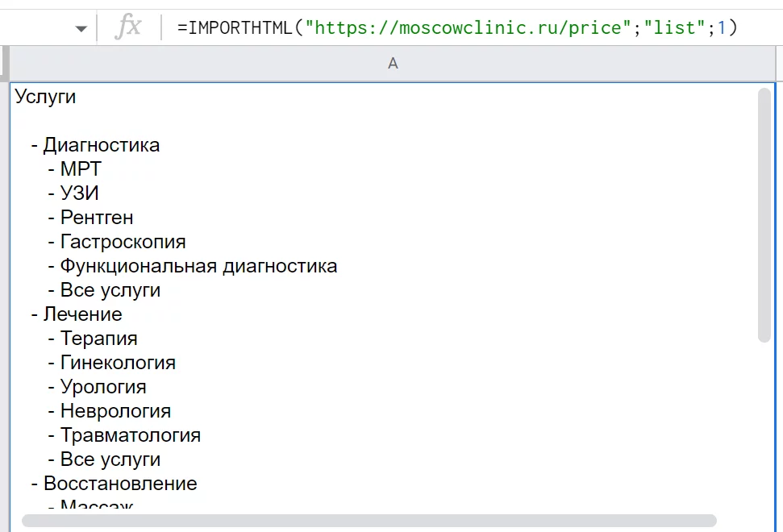Click the Лечение list entry
The image size is (783, 532).
pos(82,314)
